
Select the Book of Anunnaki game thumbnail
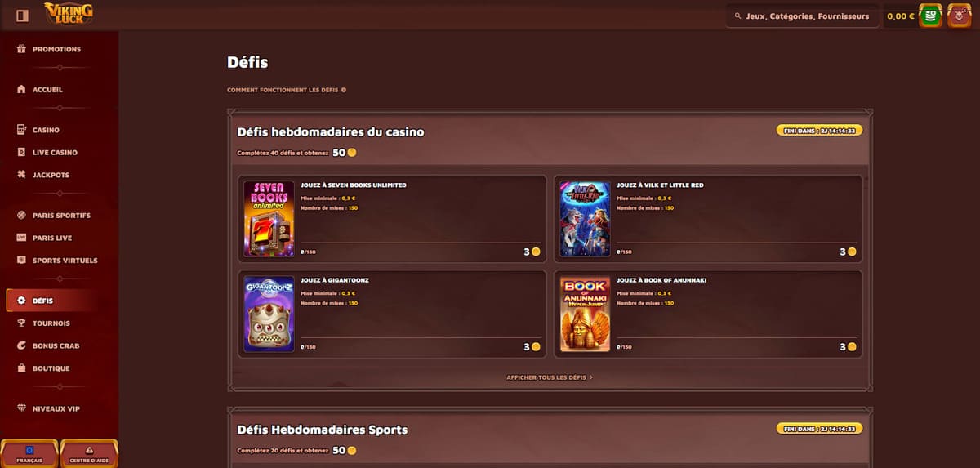coord(586,314)
